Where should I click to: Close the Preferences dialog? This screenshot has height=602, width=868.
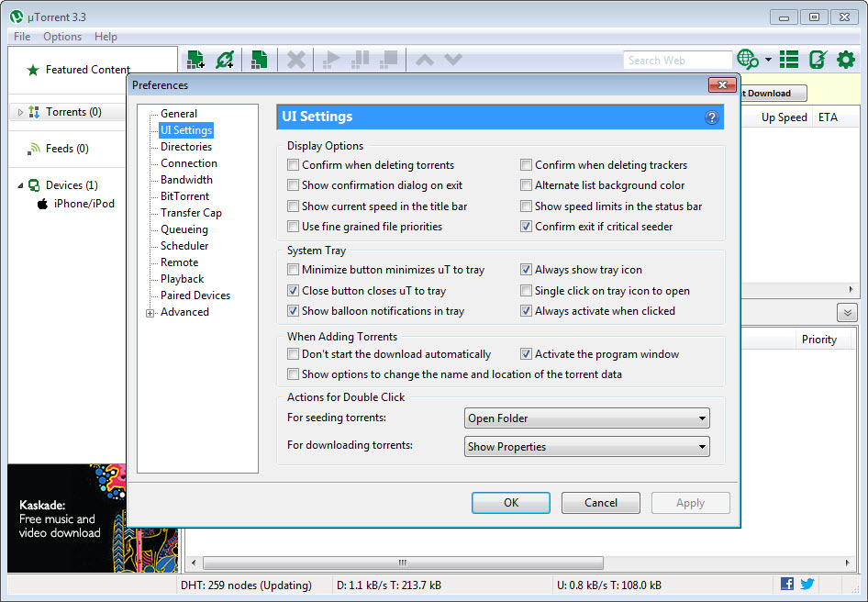point(722,84)
